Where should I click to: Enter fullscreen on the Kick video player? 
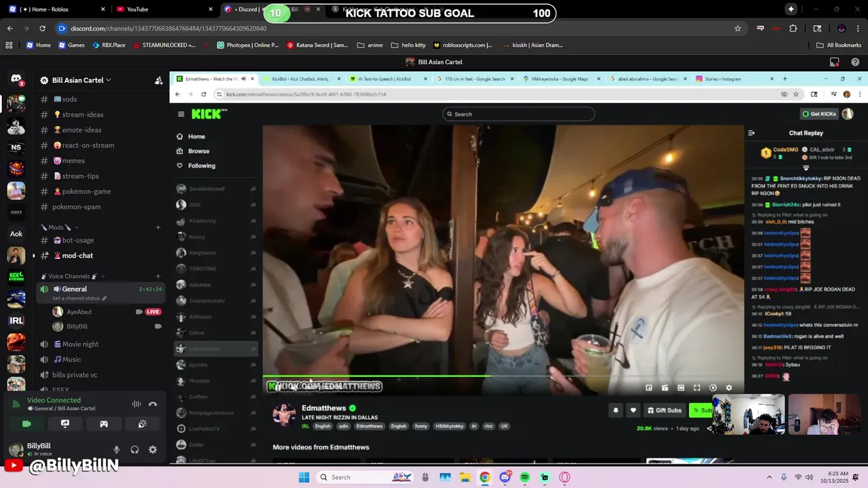696,388
